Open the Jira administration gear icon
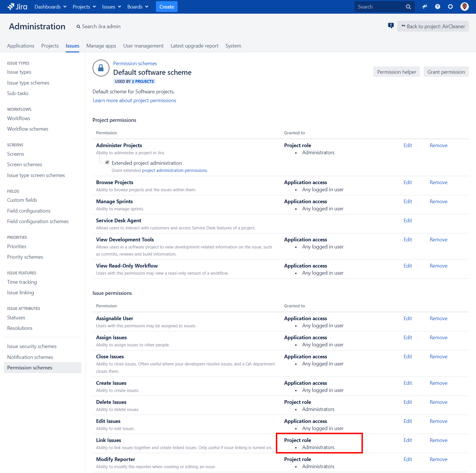476x473 pixels. (450, 7)
